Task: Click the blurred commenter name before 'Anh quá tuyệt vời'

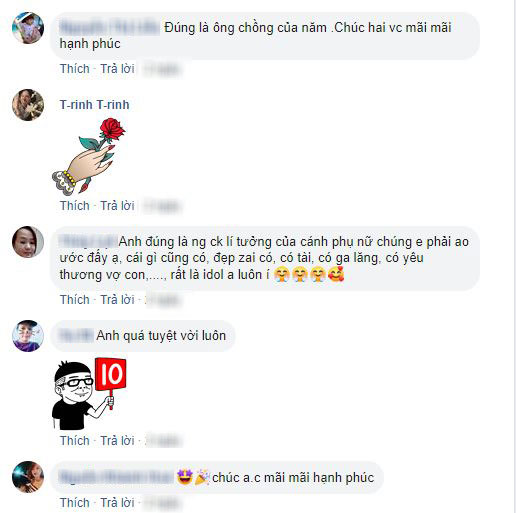Action: point(76,336)
